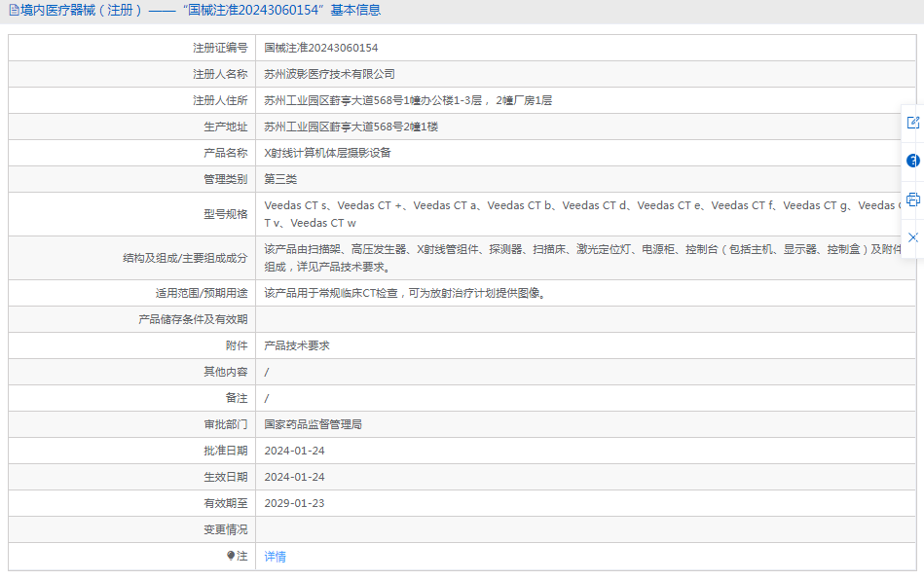924x580 pixels.
Task: Click the 有效期至 label
Action: (x=226, y=503)
